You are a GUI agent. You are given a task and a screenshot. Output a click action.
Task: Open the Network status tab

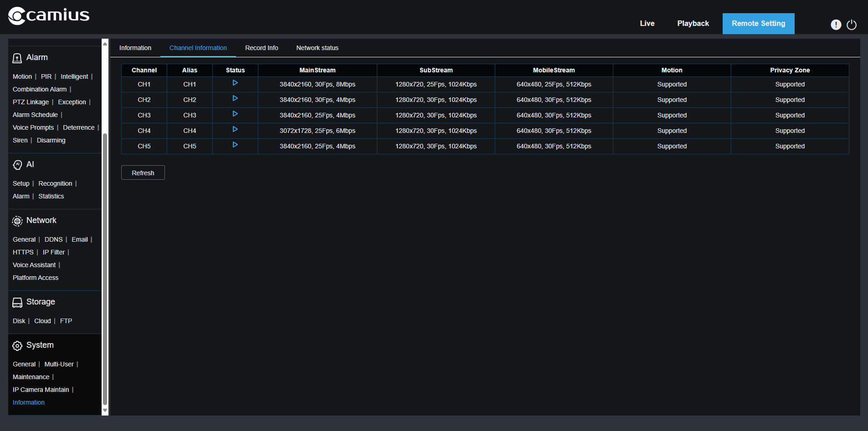317,48
